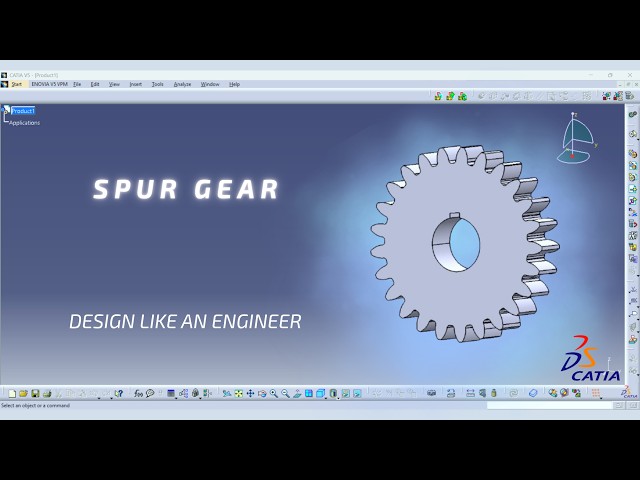Click the Apply Material icon
The height and width of the screenshot is (480, 640).
pyautogui.click(x=533, y=393)
